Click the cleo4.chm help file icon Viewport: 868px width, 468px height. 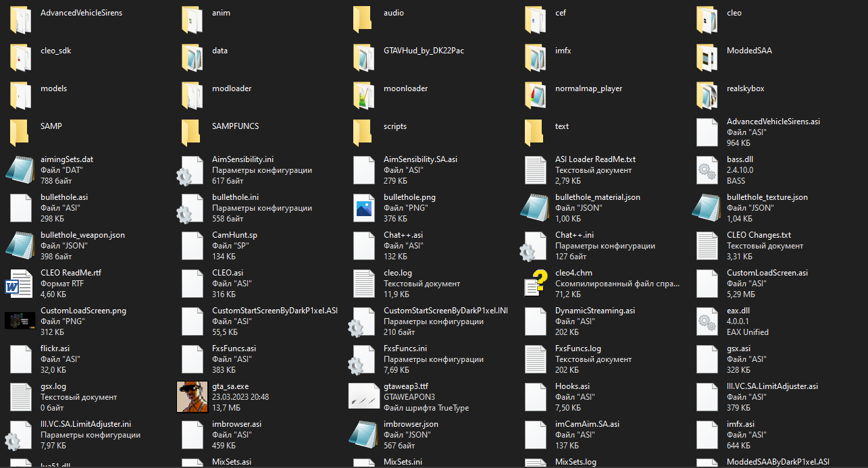pyautogui.click(x=535, y=283)
